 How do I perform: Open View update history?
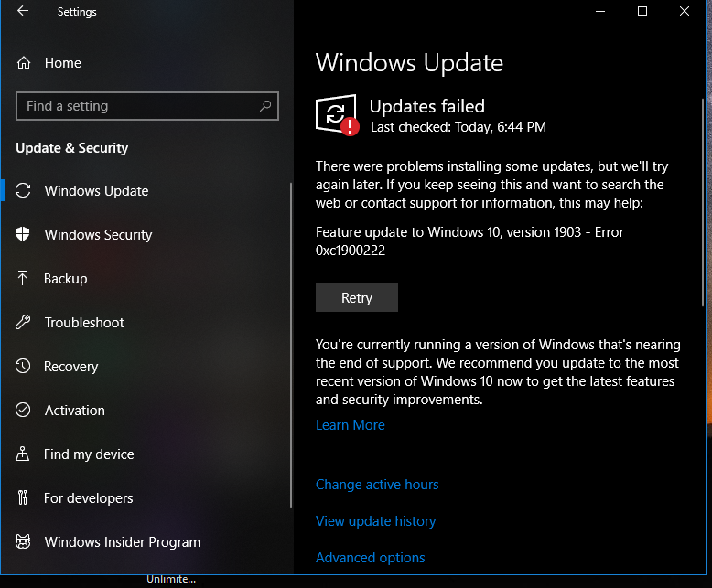point(375,521)
